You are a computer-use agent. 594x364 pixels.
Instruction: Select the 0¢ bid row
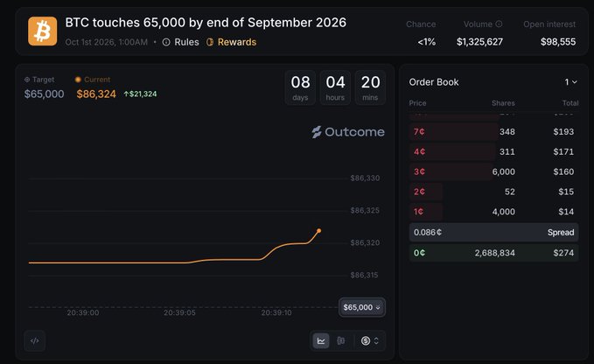click(493, 253)
